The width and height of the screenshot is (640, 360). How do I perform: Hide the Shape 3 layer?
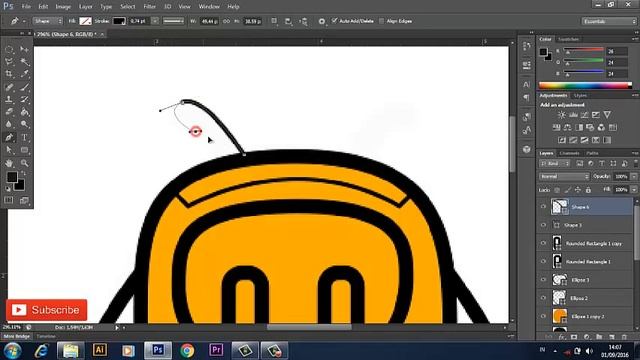coord(543,225)
